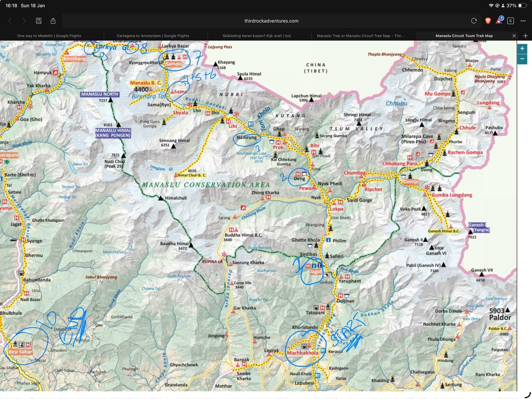Image resolution: width=532 pixels, height=399 pixels.
Task: Tap the share icon in toolbar
Action: (x=53, y=21)
